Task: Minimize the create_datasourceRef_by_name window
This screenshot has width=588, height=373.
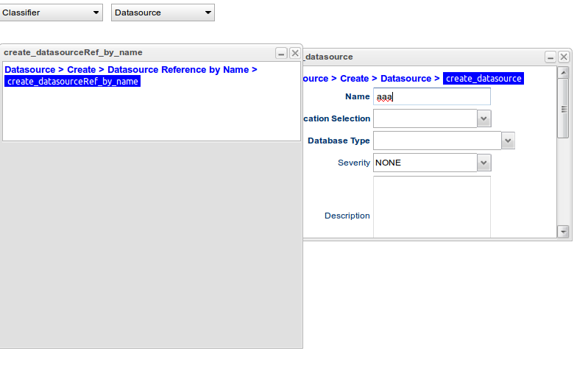Action: click(281, 53)
